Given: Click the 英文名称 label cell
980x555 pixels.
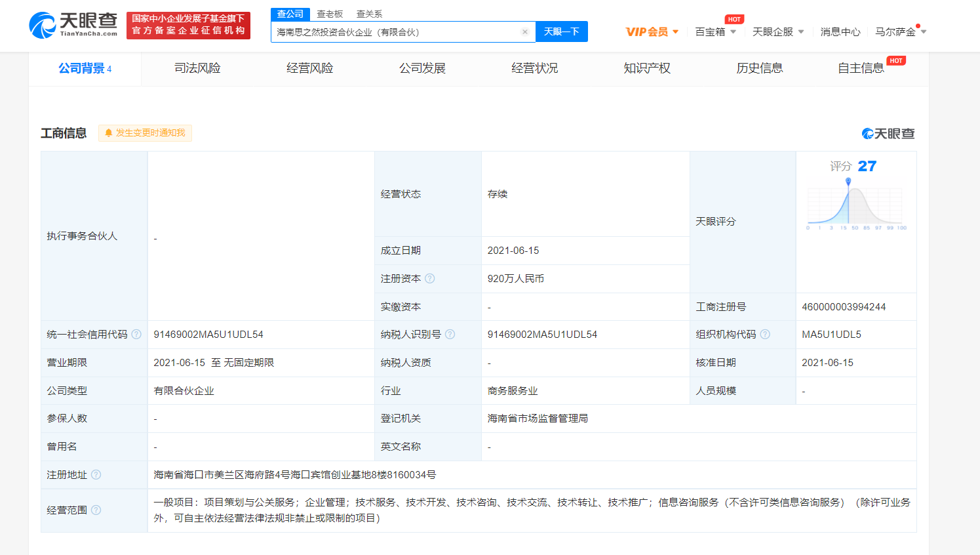Looking at the screenshot, I should pos(428,447).
